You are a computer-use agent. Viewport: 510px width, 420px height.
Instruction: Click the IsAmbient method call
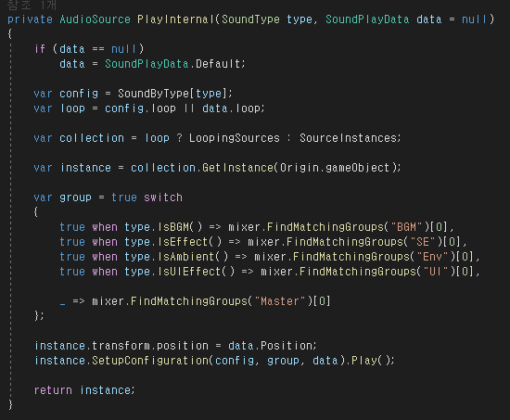[186, 257]
